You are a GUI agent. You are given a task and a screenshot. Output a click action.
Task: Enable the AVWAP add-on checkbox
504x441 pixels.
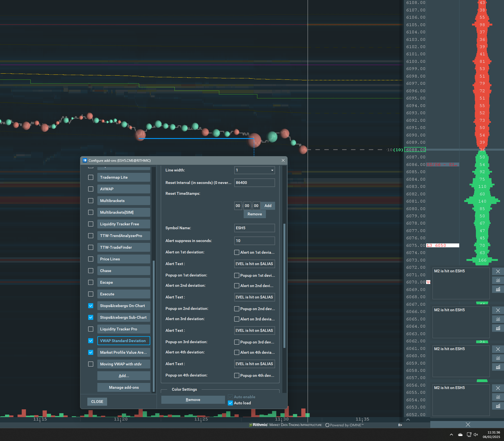[x=91, y=189]
